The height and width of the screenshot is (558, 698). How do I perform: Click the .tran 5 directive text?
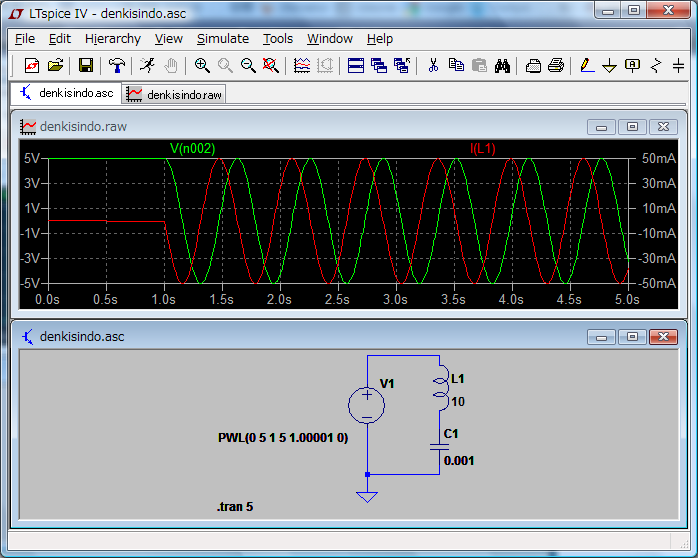coord(235,507)
